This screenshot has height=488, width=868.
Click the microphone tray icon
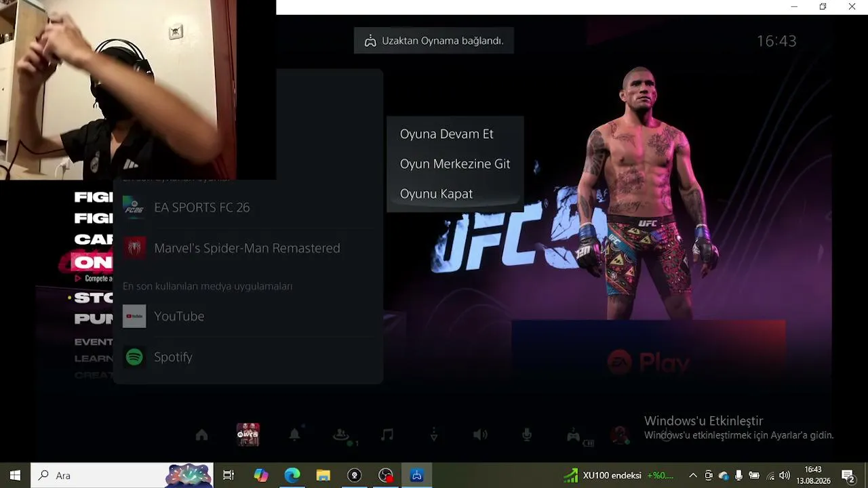coord(738,475)
